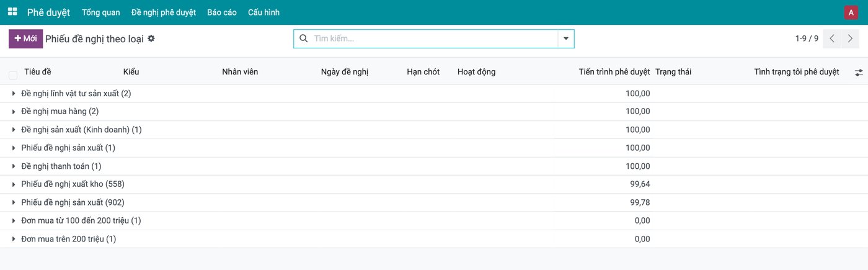Toggle the select-all checkbox in header
Viewport: 868px width, 270px height.
point(13,75)
